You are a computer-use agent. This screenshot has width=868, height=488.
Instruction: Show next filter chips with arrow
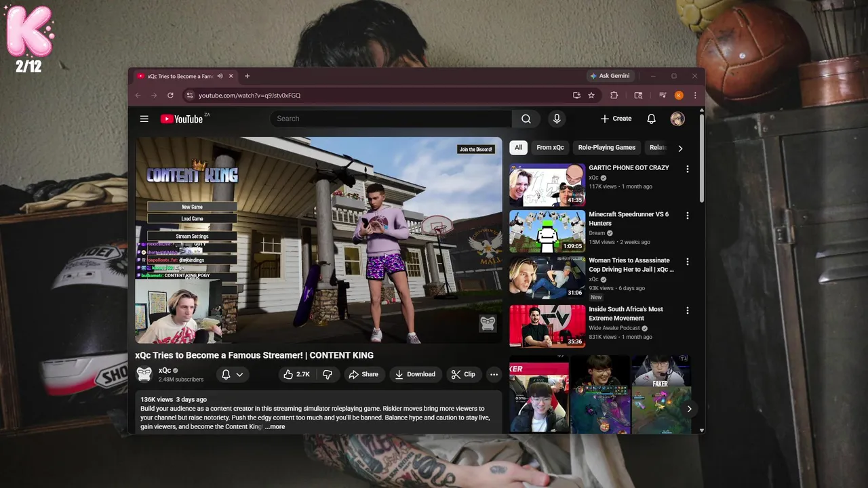[x=680, y=148]
